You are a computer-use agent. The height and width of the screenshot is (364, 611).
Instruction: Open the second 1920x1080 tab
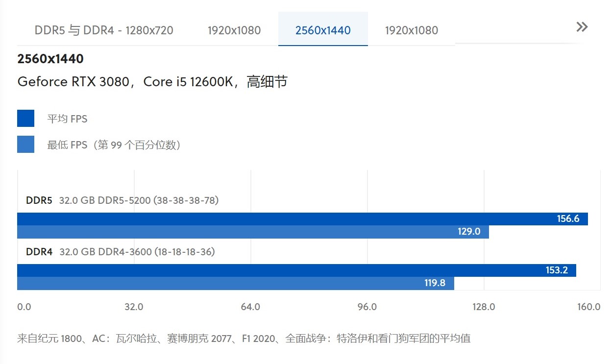pos(412,30)
